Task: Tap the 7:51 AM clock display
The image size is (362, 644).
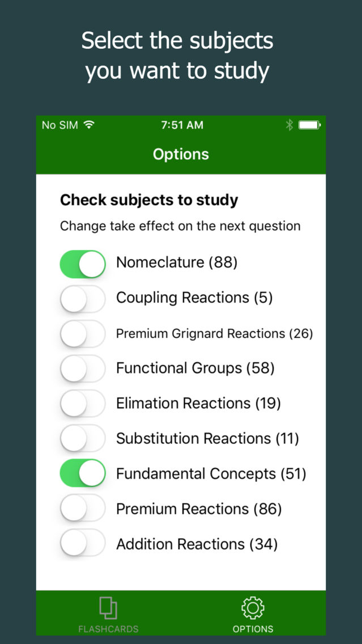Action: (182, 125)
